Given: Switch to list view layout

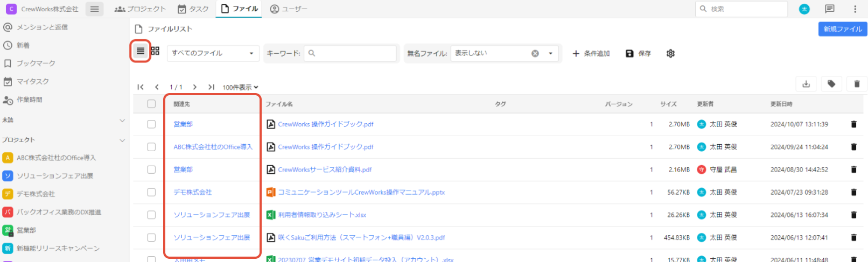Looking at the screenshot, I should [140, 51].
